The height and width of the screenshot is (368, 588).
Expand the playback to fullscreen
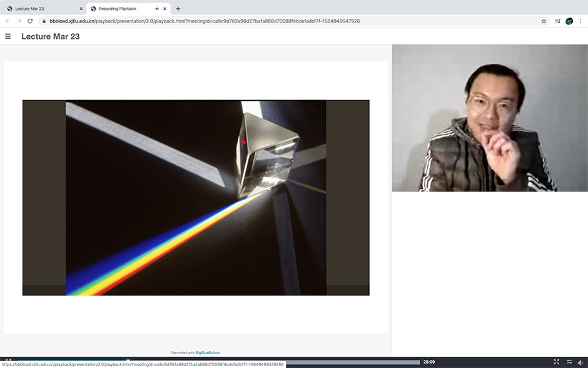(x=557, y=362)
